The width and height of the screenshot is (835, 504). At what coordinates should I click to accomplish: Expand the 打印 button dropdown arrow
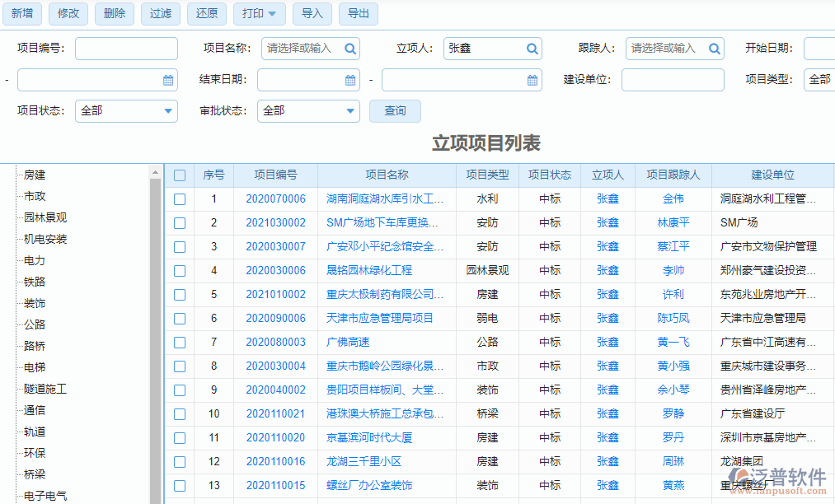tap(274, 14)
